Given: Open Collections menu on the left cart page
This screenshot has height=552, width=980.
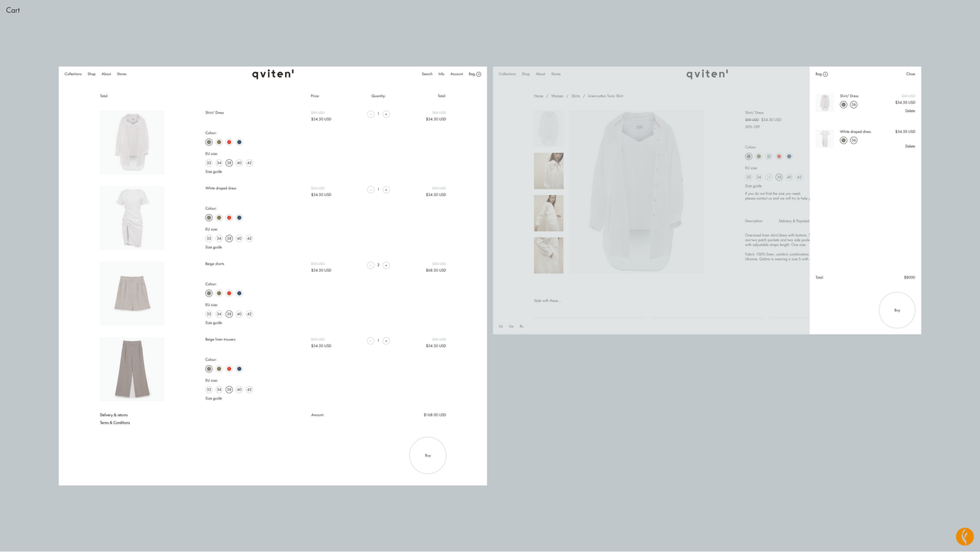Looking at the screenshot, I should [x=73, y=74].
